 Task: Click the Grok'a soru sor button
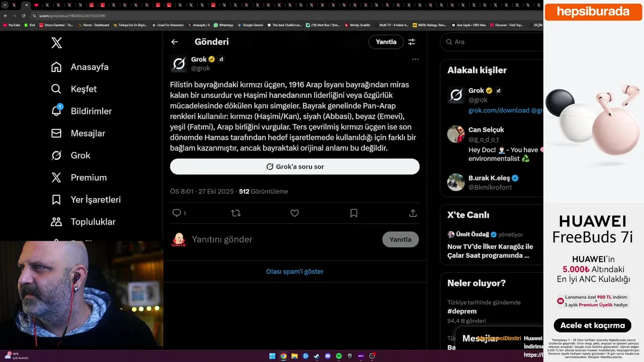(x=295, y=166)
